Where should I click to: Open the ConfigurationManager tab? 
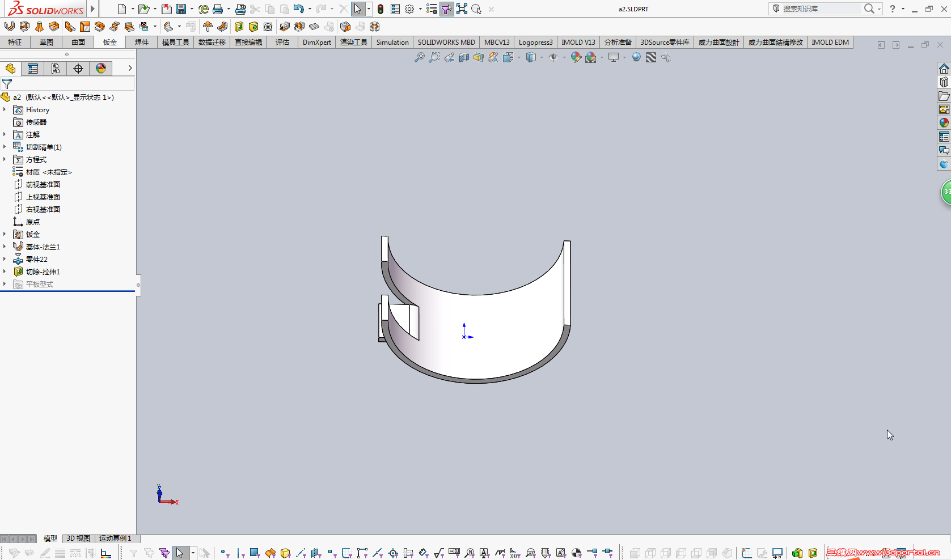[56, 69]
